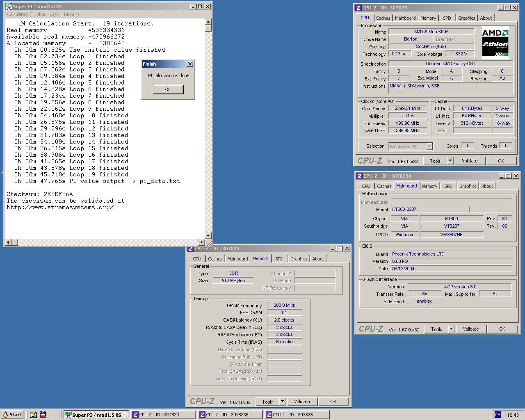The image size is (525, 420).
Task: Click the AMD Athlon XP logo
Action: tap(495, 43)
